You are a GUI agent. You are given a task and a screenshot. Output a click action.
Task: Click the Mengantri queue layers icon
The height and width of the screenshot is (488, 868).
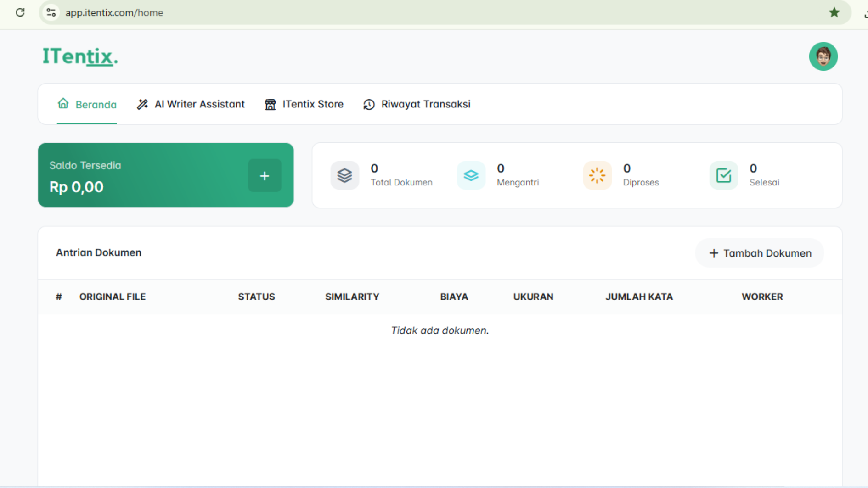tap(471, 175)
